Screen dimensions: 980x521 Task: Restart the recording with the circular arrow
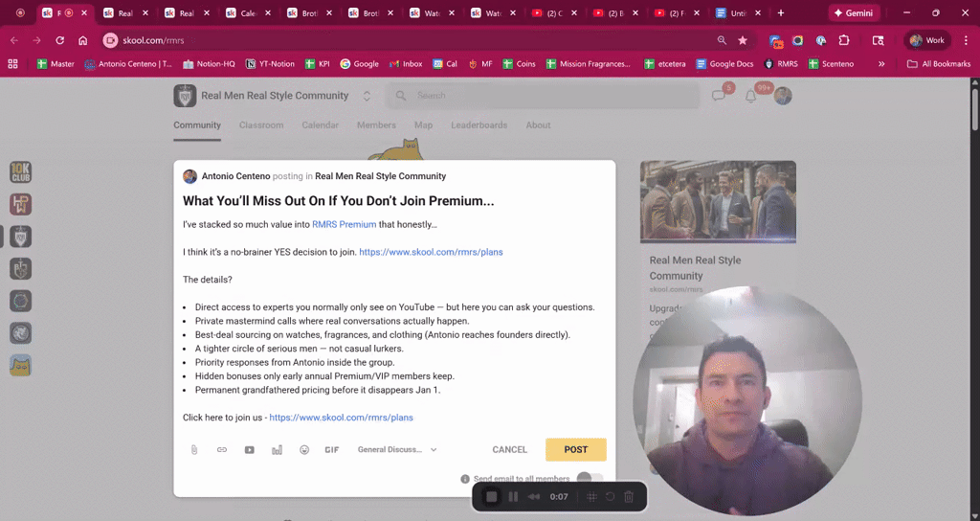(610, 497)
